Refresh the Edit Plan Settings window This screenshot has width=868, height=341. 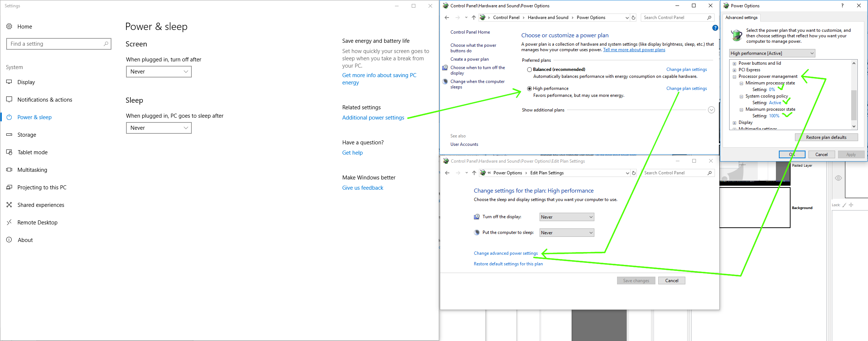(x=634, y=173)
